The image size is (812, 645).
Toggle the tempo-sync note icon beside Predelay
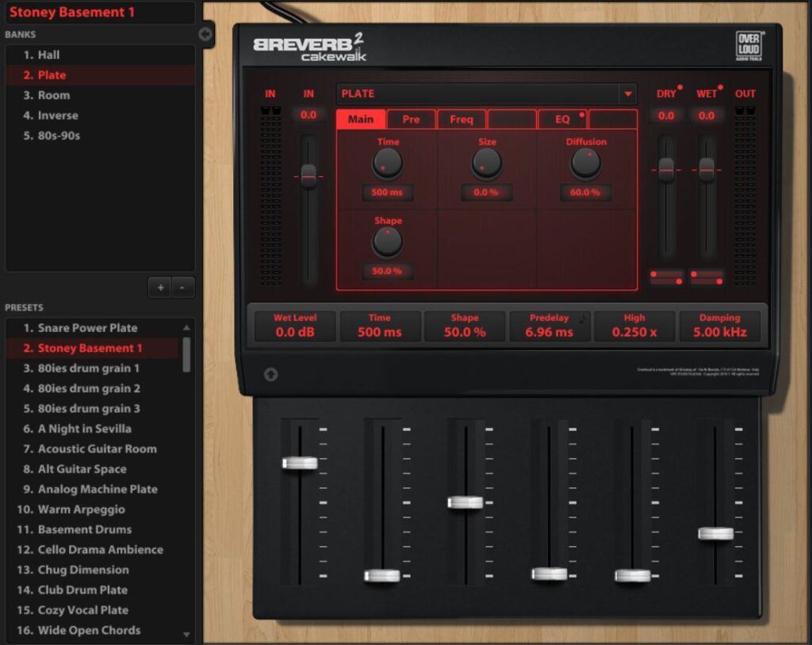583,319
